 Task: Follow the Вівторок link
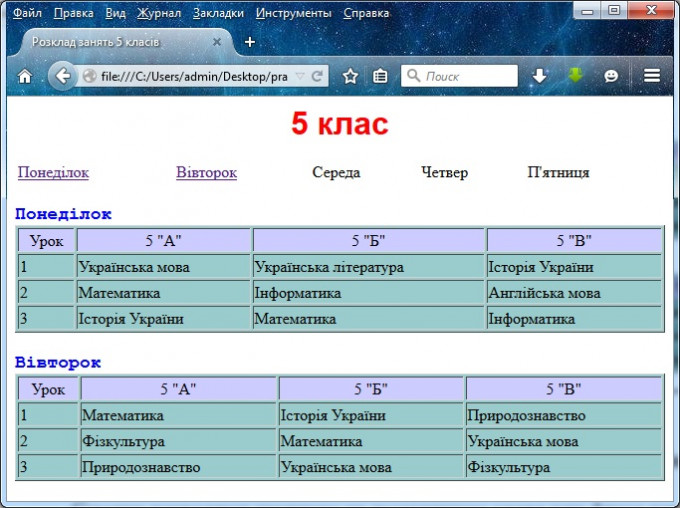click(x=206, y=172)
